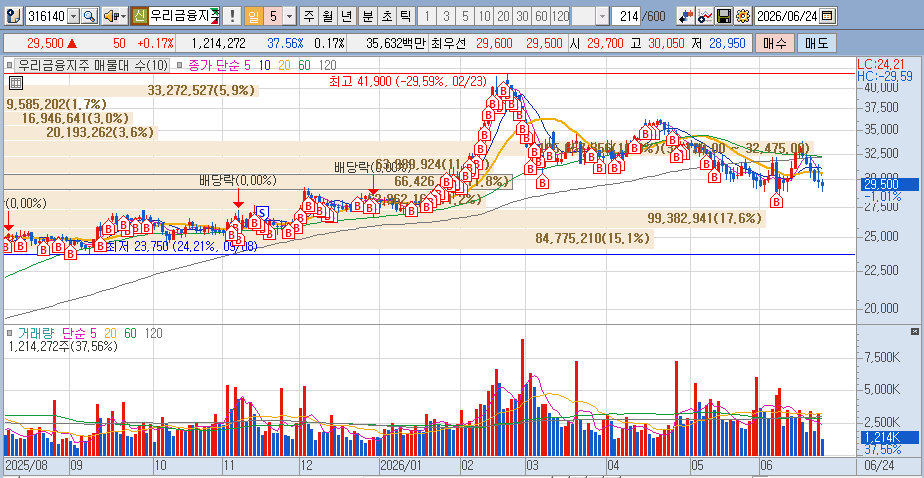Image resolution: width=924 pixels, height=478 pixels.
Task: Click the stock code field 316140
Action: coord(47,17)
